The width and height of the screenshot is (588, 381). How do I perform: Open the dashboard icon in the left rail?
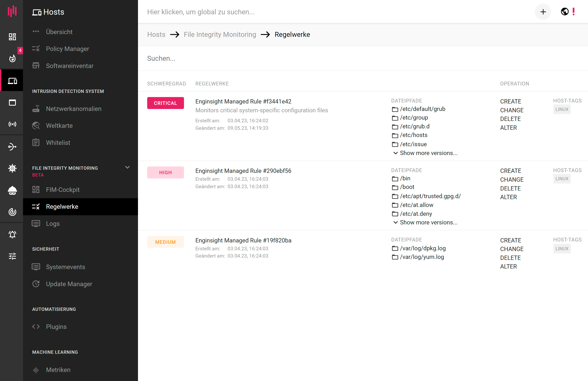(x=12, y=37)
